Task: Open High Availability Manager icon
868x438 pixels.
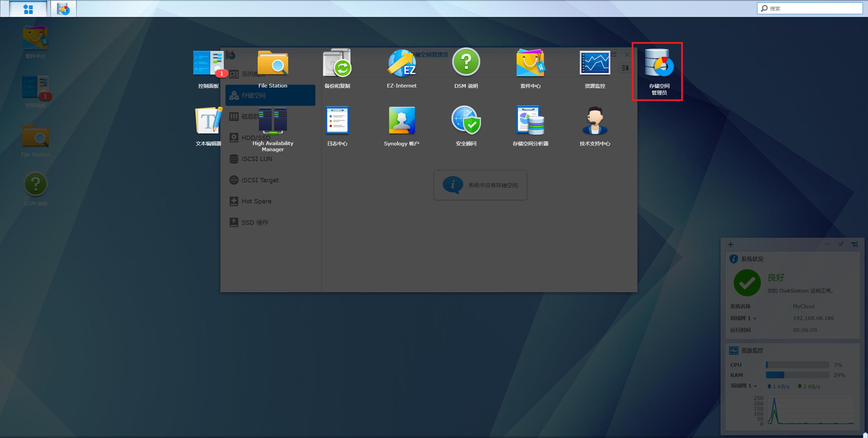Action: click(x=273, y=121)
